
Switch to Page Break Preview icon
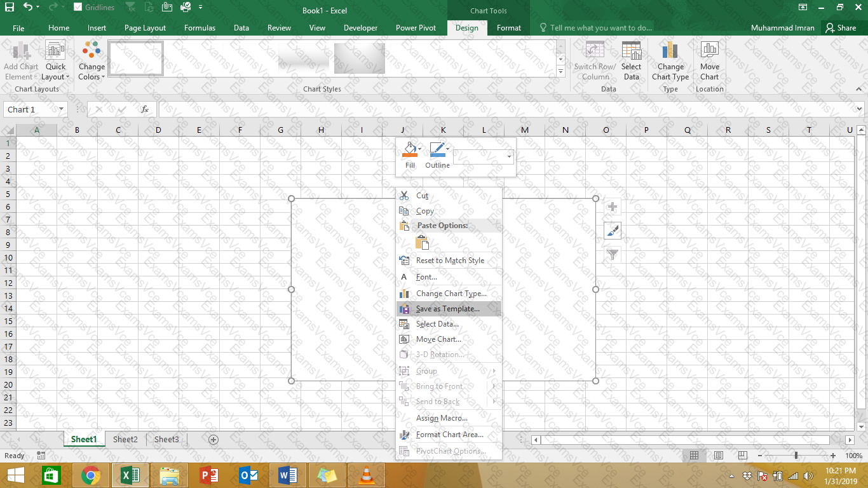742,456
